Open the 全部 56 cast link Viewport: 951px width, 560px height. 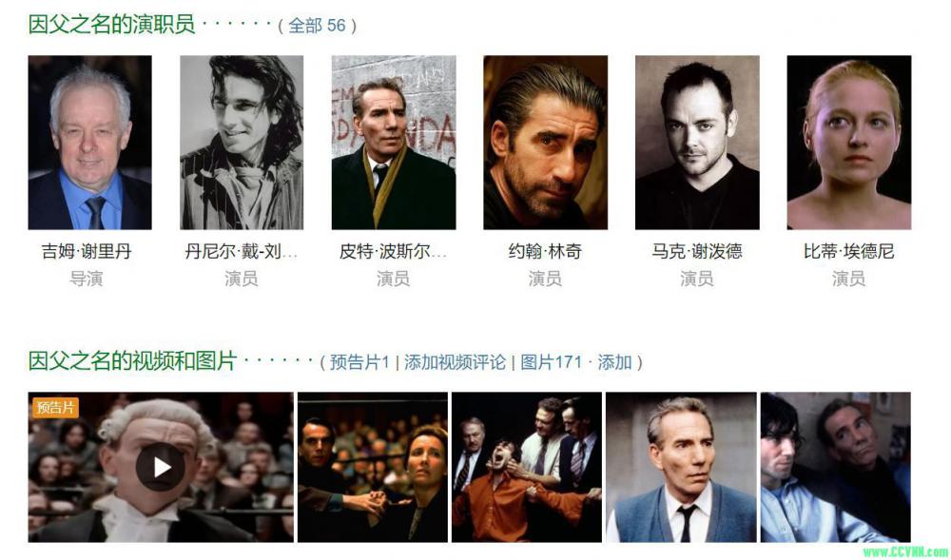[x=317, y=26]
